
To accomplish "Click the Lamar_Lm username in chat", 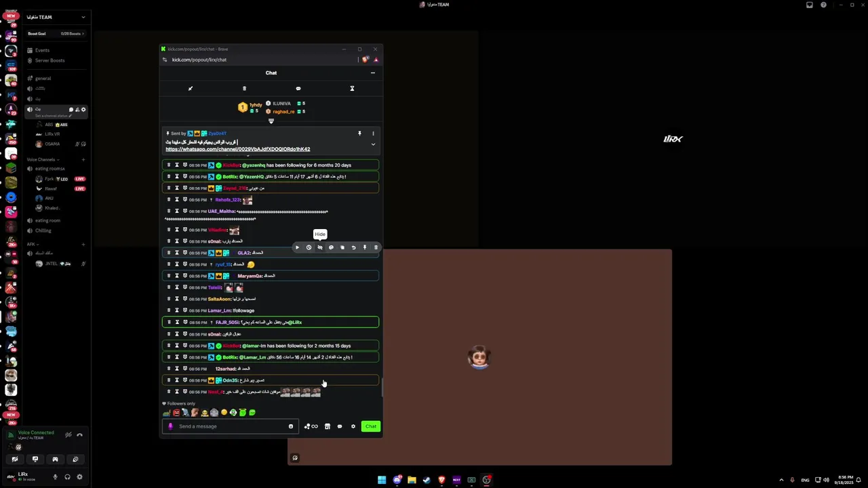I will point(219,310).
